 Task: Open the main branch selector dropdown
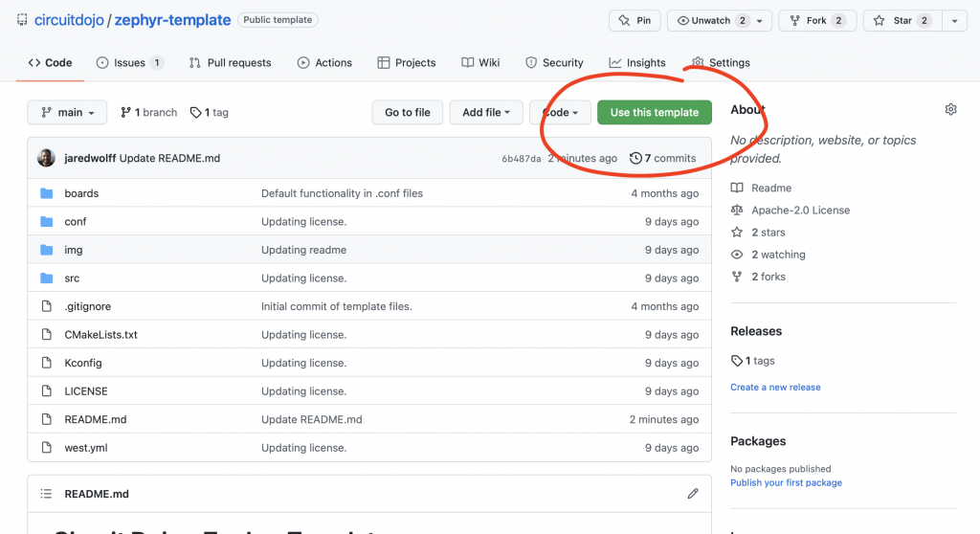pos(67,113)
